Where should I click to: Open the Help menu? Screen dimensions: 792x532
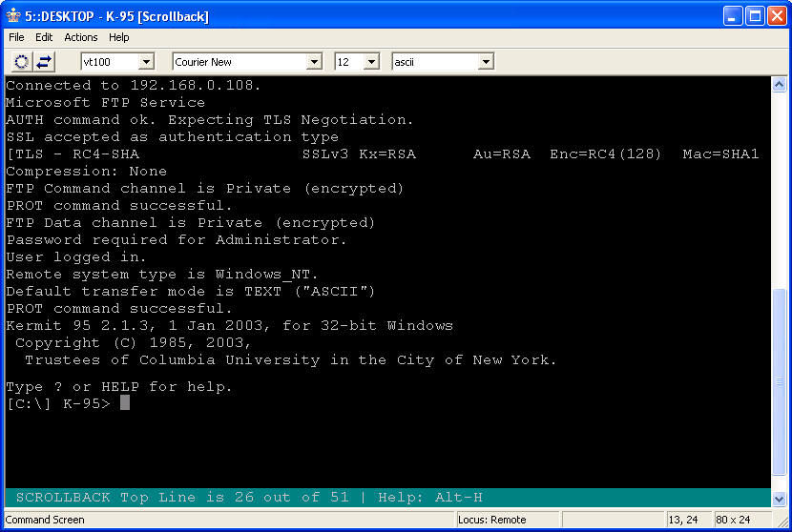pos(118,37)
